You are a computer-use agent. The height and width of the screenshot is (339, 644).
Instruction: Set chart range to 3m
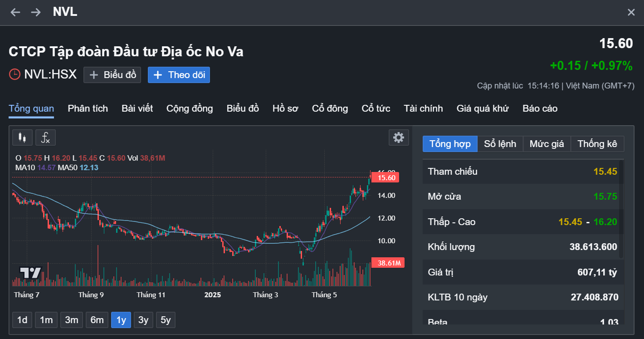click(x=72, y=320)
